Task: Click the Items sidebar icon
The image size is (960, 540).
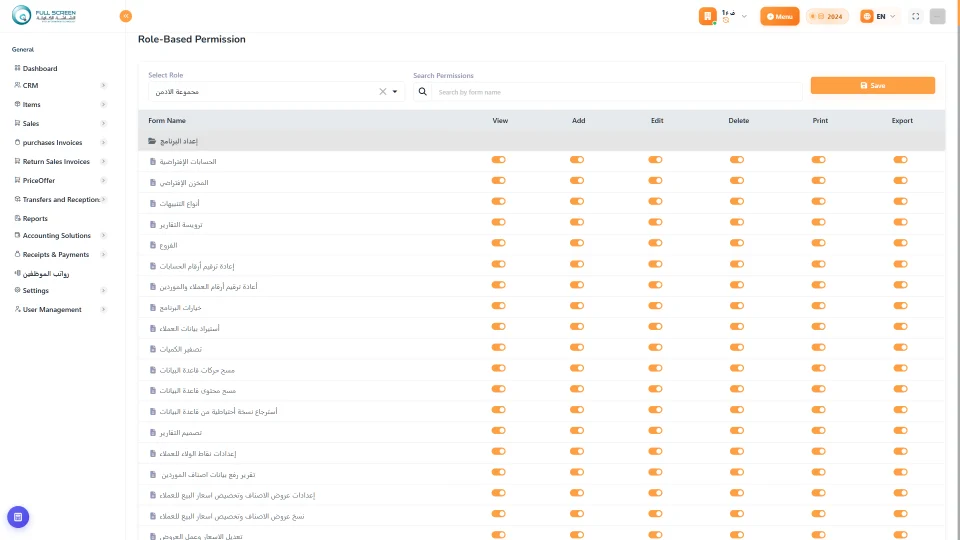Action: click(x=17, y=104)
